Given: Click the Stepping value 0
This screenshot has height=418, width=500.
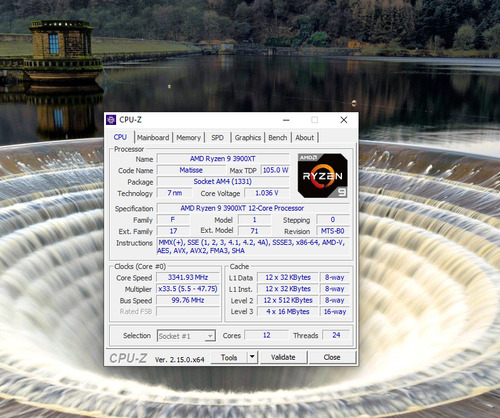Looking at the screenshot, I should (332, 220).
